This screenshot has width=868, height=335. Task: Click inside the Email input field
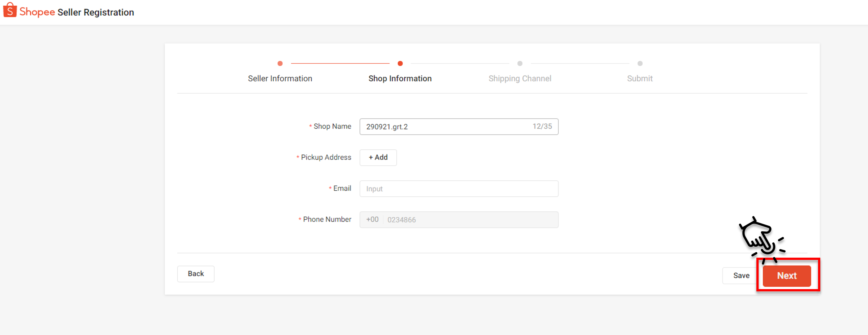(x=458, y=189)
